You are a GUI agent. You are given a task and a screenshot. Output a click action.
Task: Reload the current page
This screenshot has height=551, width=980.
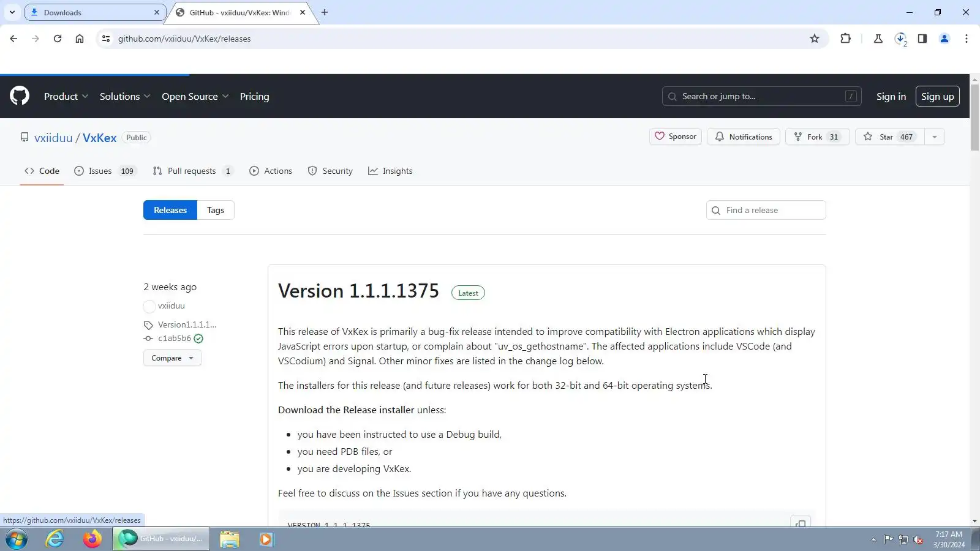(58, 39)
